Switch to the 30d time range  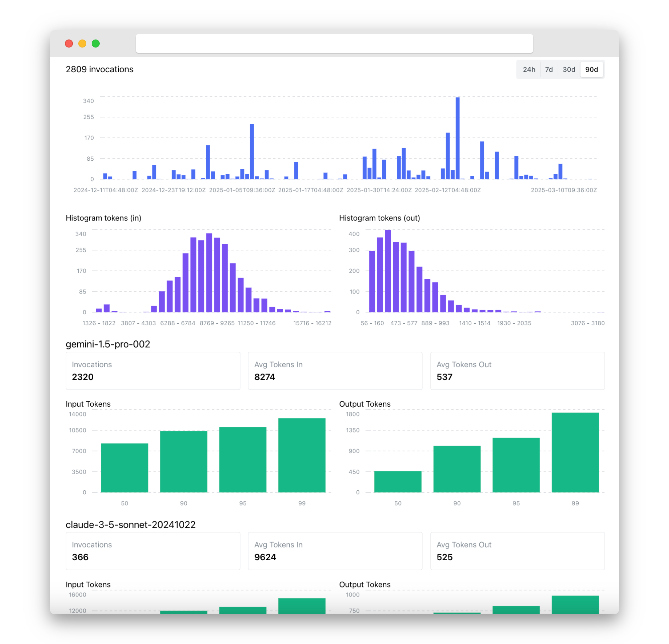569,69
